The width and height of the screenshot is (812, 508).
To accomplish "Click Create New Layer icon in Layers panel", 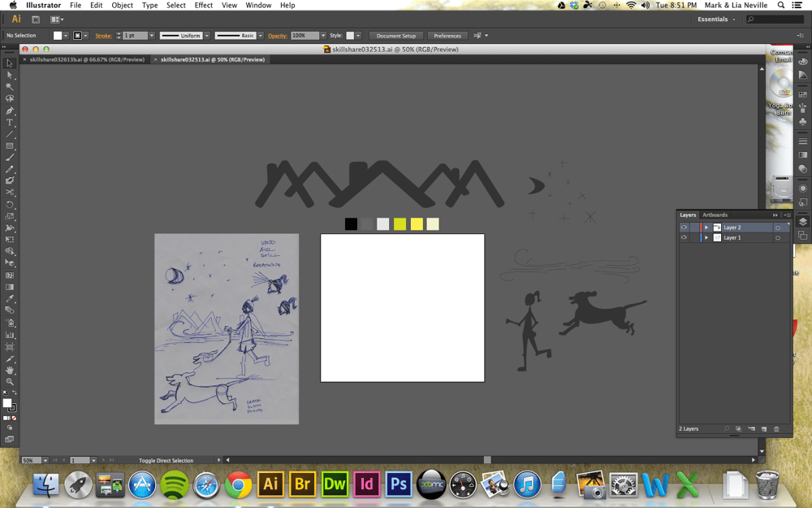I will tap(764, 428).
